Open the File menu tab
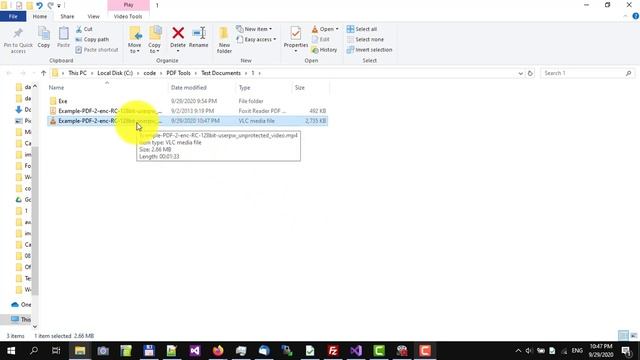 pos(13,16)
